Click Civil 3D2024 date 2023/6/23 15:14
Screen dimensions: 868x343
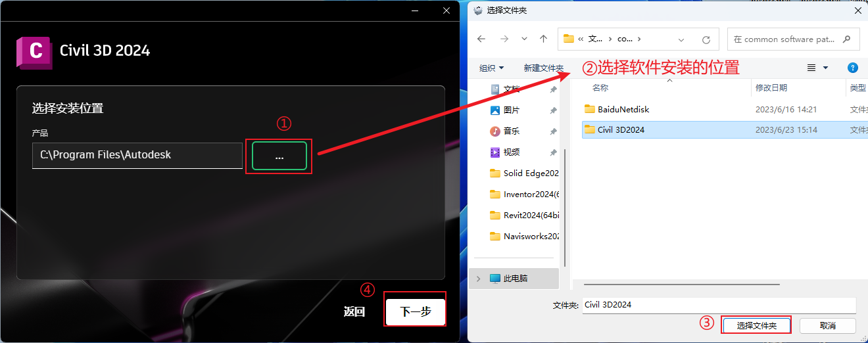coord(786,130)
